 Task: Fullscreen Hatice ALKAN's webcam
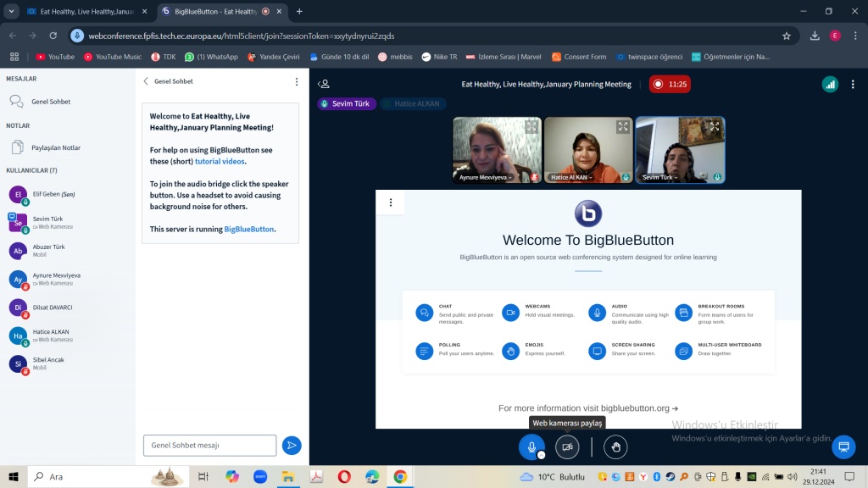(623, 127)
